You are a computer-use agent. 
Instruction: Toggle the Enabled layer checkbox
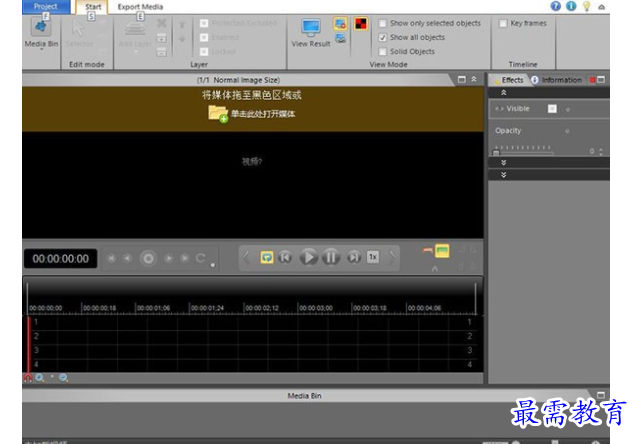204,37
